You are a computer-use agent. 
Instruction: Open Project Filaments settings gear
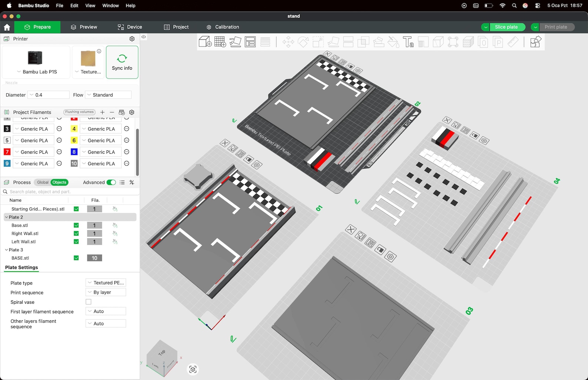click(132, 112)
